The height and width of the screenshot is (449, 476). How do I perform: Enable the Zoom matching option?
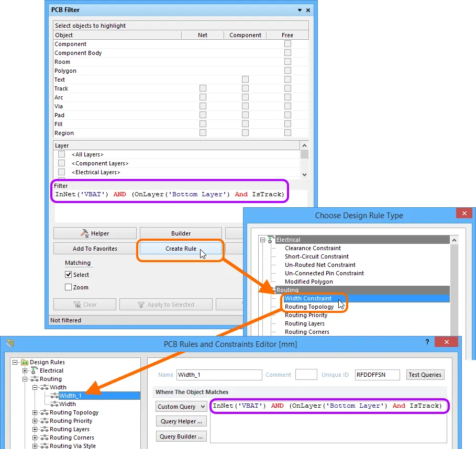click(68, 287)
